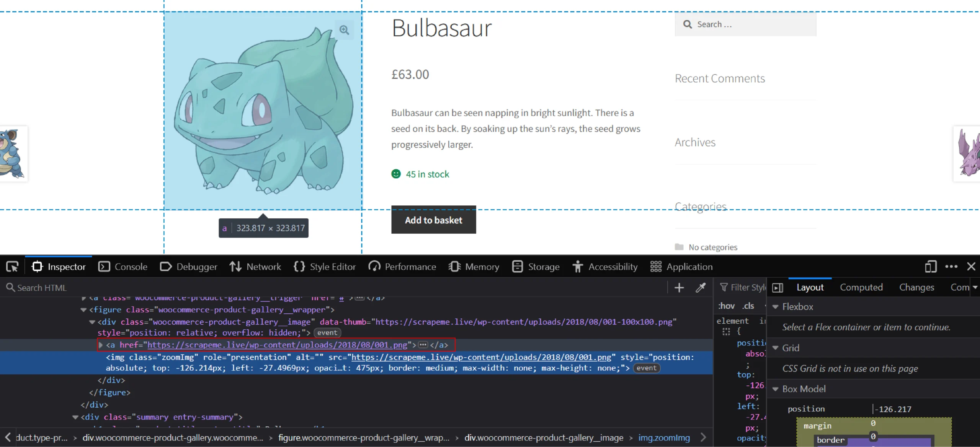Open the data-thumb 001-100x100.png URL

coord(524,322)
